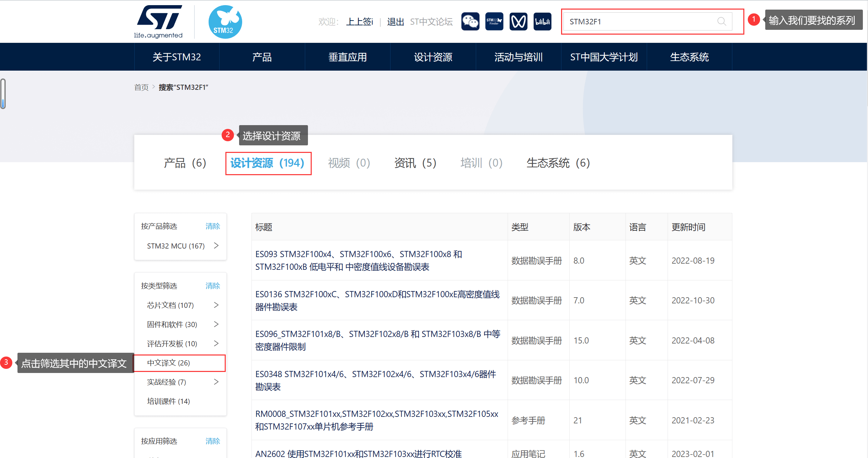
Task: Expand the STM32 MCU (167) filter
Action: 216,246
